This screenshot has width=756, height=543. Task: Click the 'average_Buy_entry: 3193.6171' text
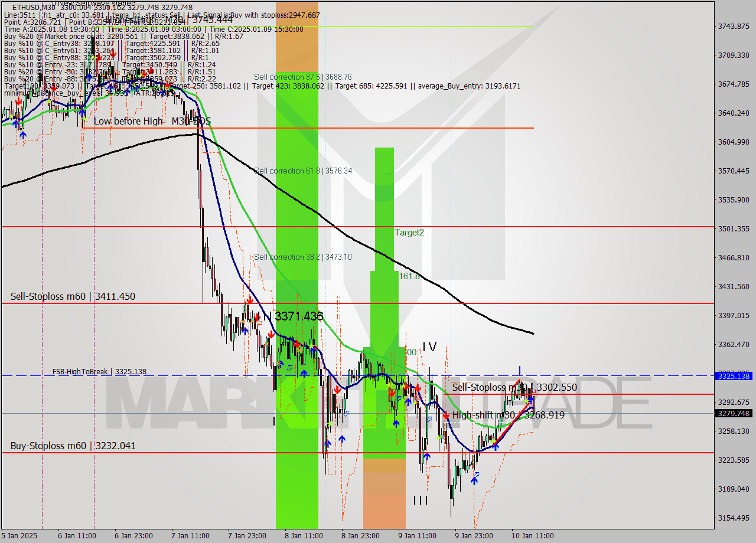click(470, 86)
